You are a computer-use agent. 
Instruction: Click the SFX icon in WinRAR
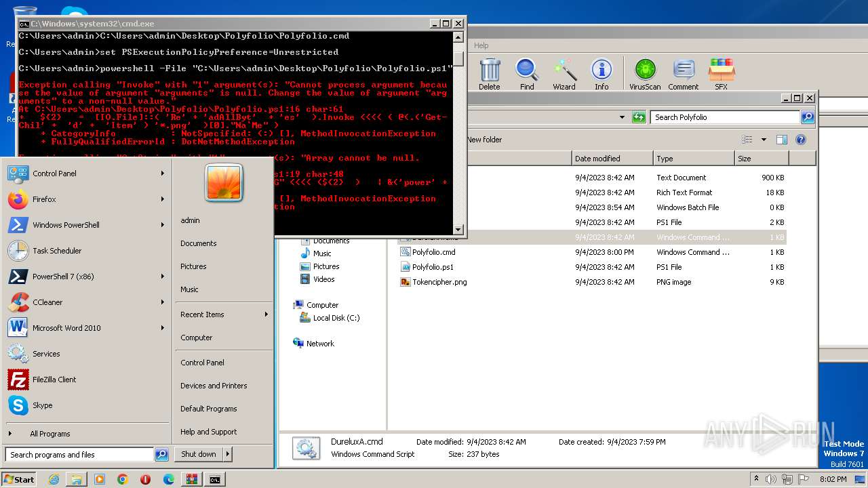(x=721, y=73)
